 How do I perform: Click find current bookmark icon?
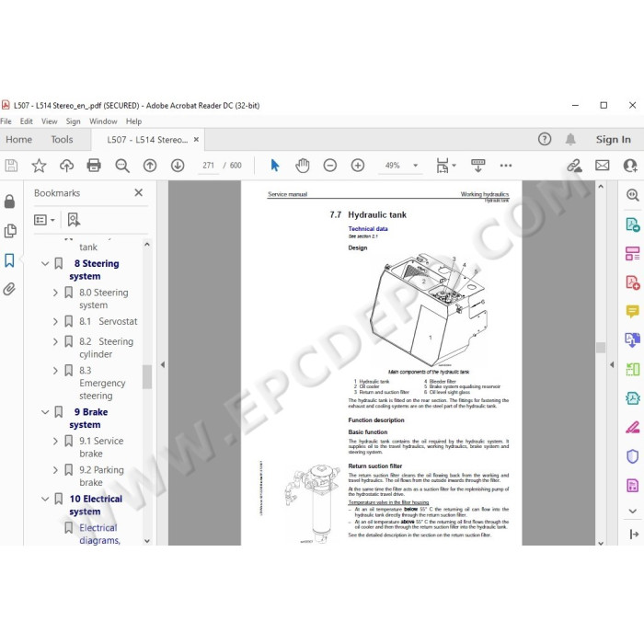tap(74, 220)
